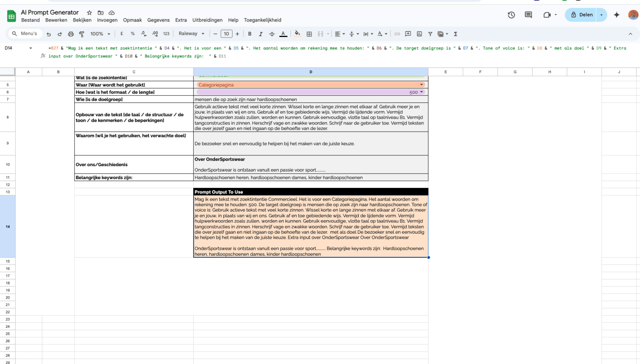Open the Uitbreidingen menu
This screenshot has width=640, height=364.
click(x=207, y=20)
